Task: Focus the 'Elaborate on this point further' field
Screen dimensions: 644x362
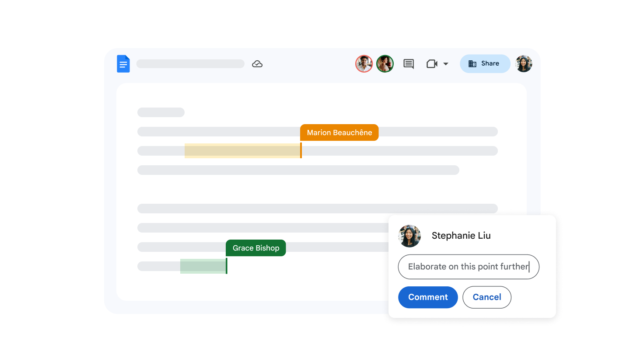Action: [468, 267]
